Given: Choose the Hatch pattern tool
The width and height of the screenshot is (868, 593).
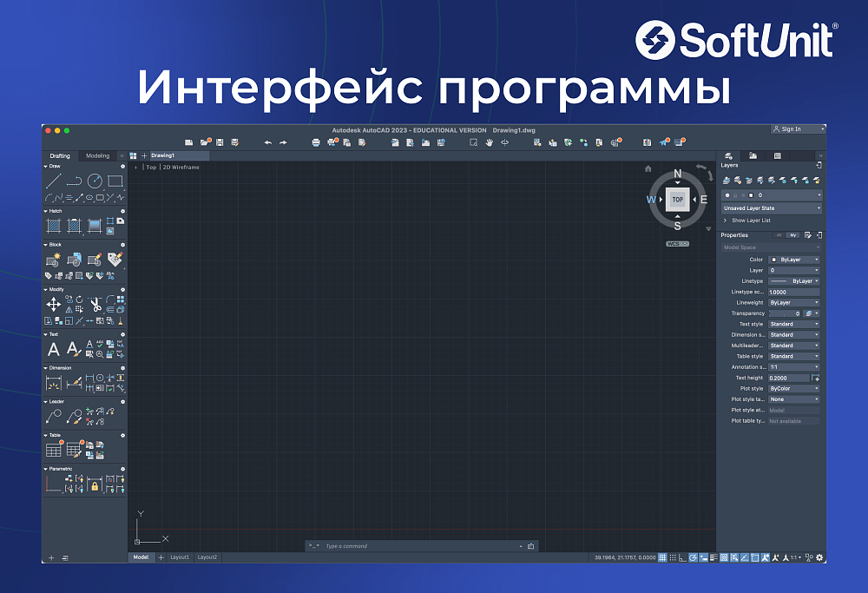Looking at the screenshot, I should (54, 226).
